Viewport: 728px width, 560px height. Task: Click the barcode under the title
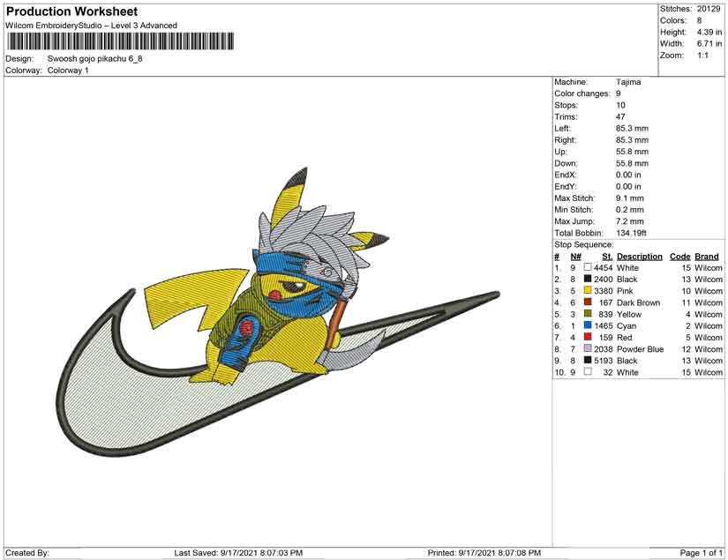pos(121,41)
